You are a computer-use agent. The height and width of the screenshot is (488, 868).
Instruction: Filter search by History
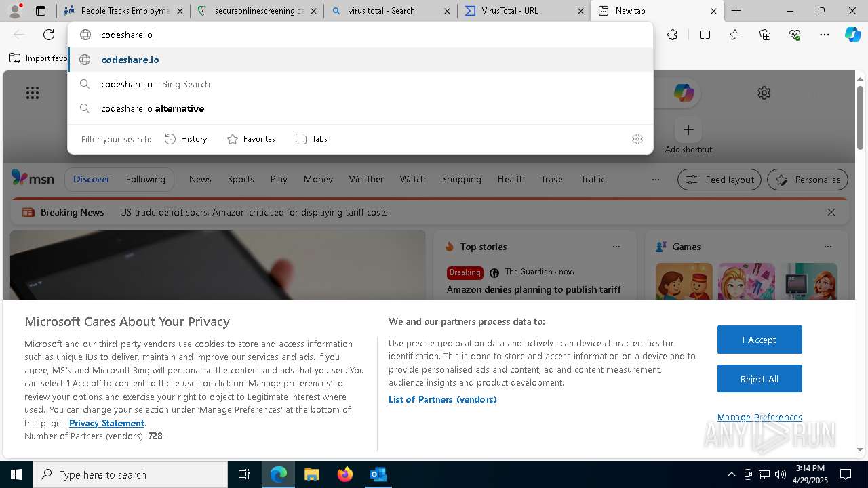coord(186,139)
